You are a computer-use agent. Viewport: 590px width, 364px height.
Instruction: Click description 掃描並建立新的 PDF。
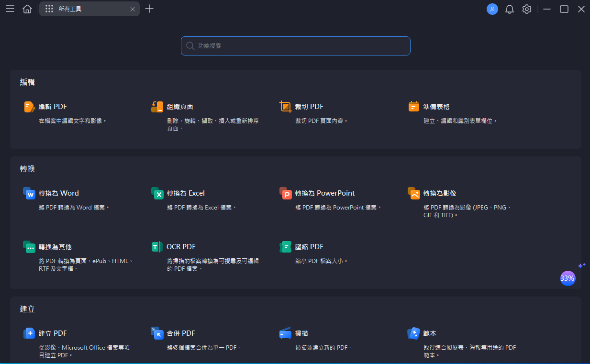pyautogui.click(x=323, y=348)
